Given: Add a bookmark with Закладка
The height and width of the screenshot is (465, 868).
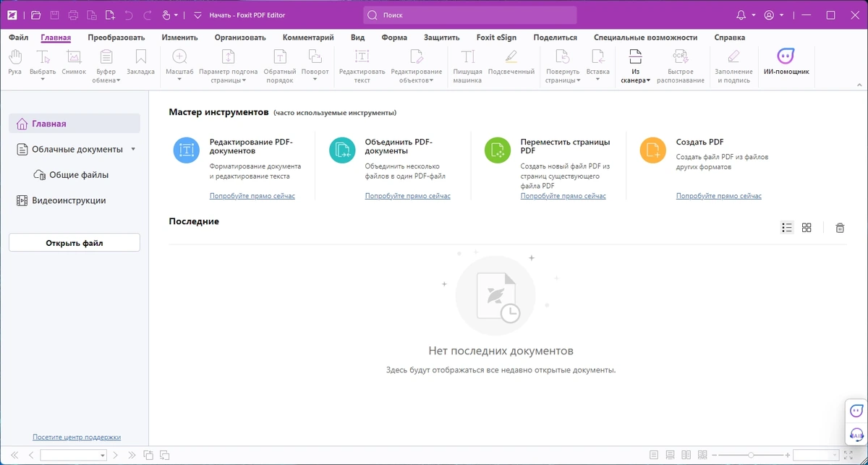Looking at the screenshot, I should click(x=140, y=62).
